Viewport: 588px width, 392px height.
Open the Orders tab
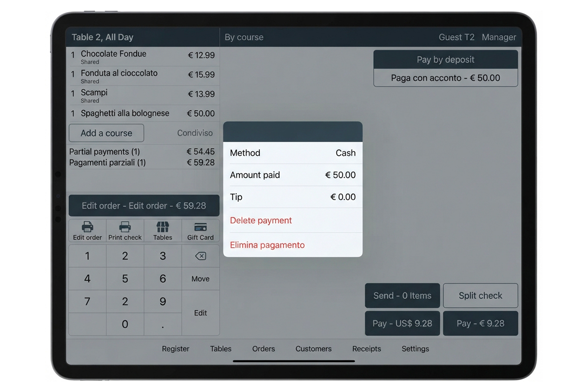point(264,349)
